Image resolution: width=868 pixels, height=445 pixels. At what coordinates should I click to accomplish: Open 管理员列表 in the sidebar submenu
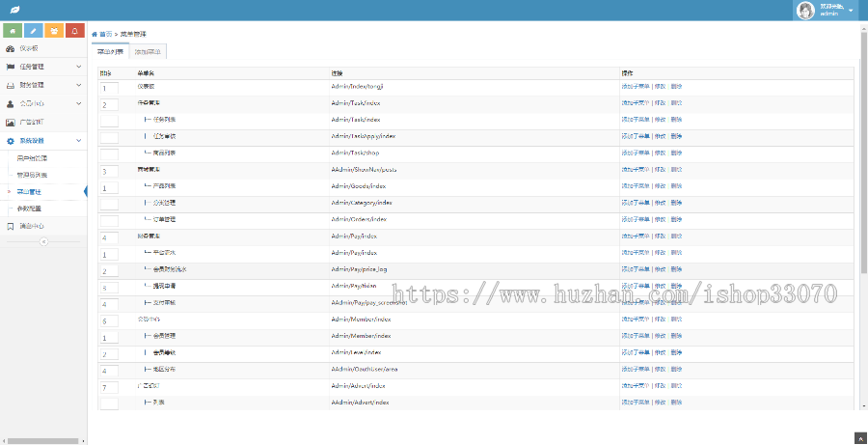click(33, 175)
